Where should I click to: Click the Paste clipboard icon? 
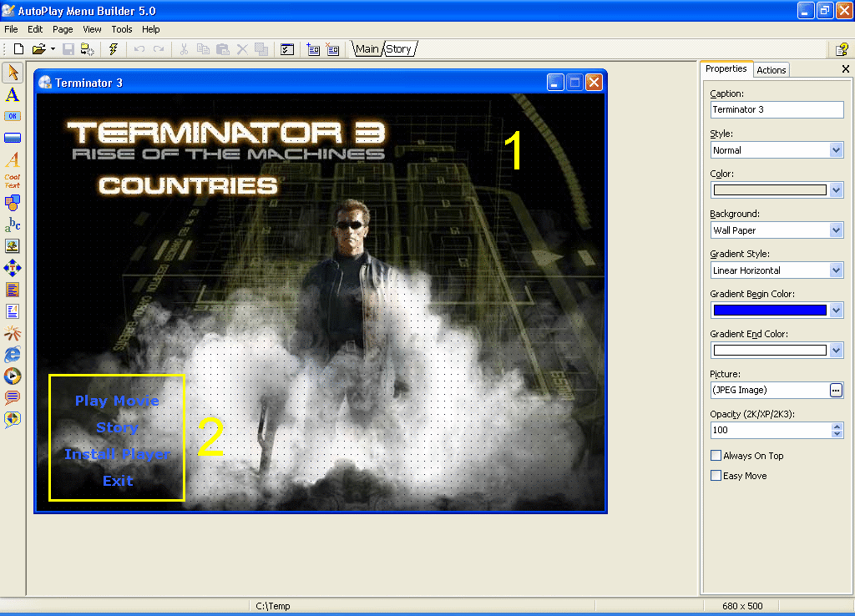(x=222, y=49)
